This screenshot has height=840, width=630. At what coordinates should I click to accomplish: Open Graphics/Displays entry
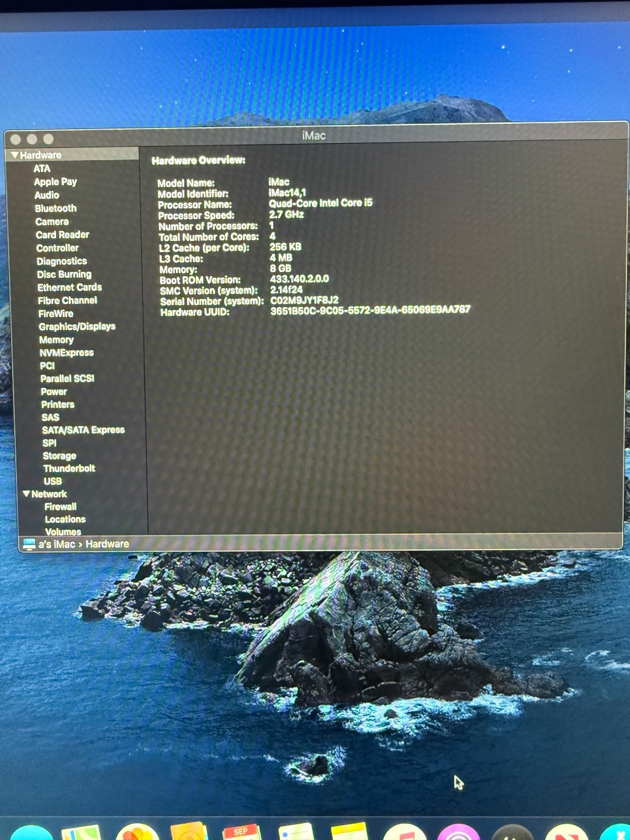tap(77, 327)
